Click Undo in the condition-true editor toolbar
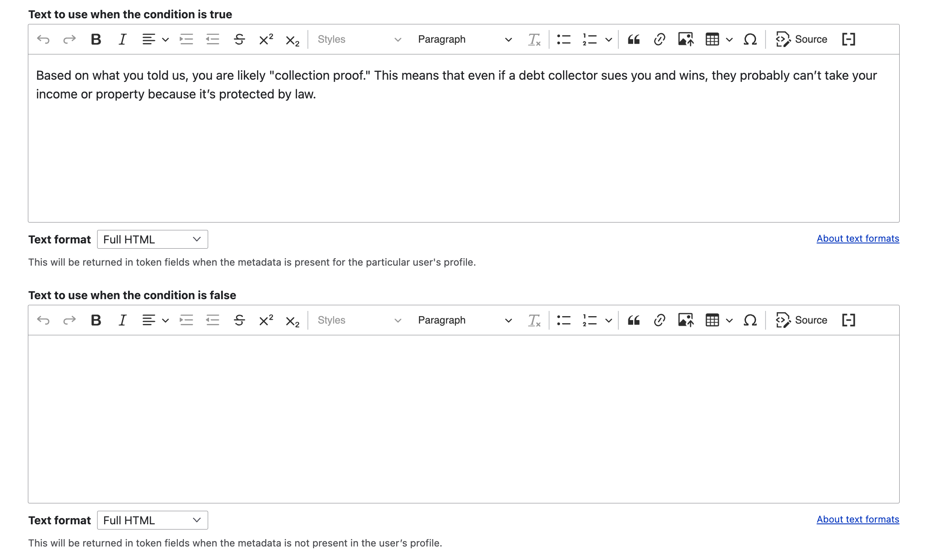Screen dimensions: 931x560 pos(43,40)
